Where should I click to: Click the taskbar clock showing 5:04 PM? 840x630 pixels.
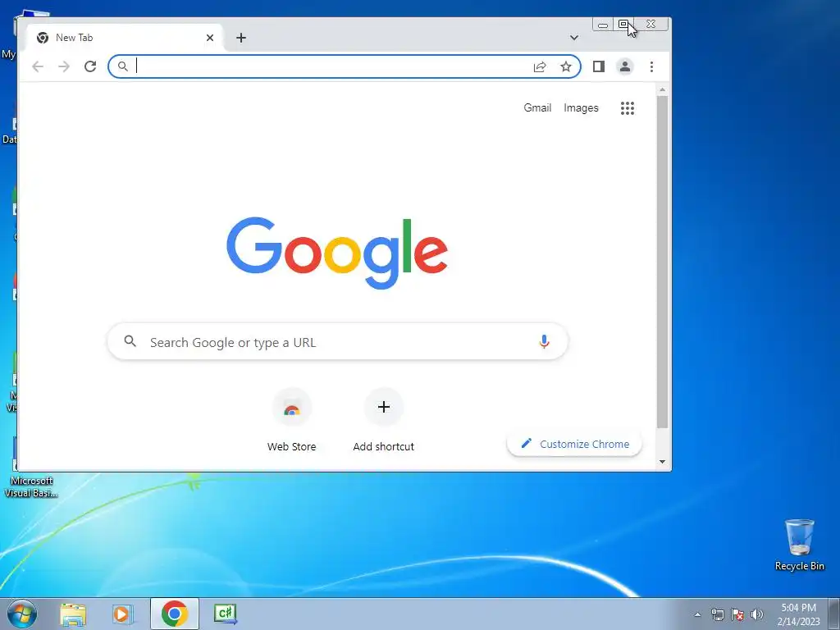(x=798, y=614)
